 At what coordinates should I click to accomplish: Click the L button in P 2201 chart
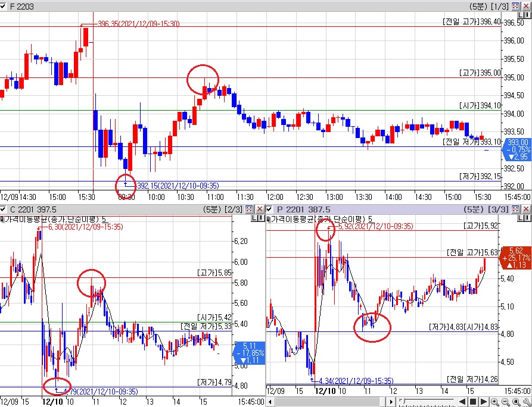coord(521,218)
